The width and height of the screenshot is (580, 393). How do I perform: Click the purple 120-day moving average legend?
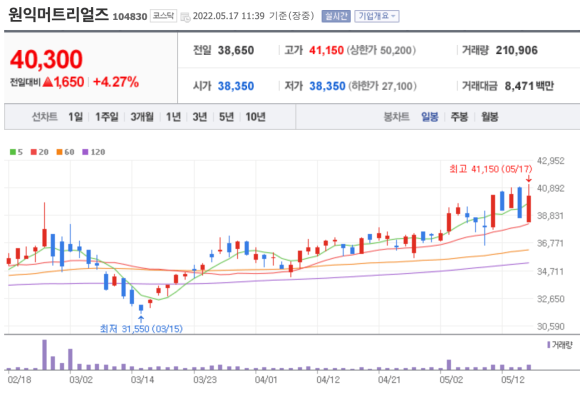(x=94, y=152)
